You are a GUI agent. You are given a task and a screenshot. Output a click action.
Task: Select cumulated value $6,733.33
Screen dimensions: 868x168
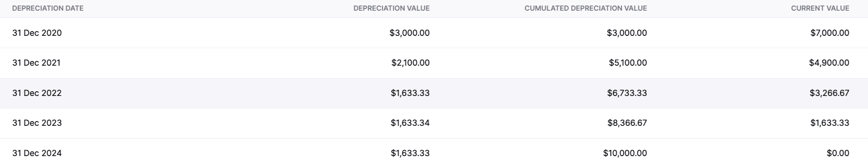click(627, 93)
